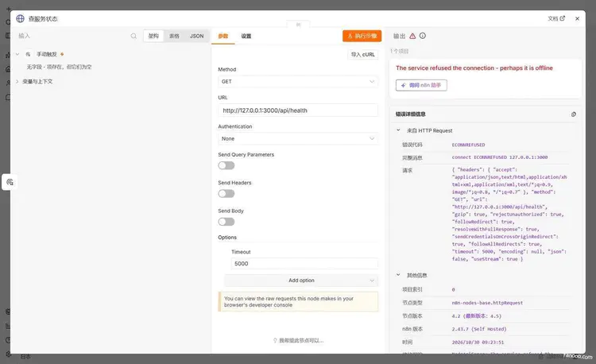Click the floating panel icon on left edge
Image resolution: width=596 pixels, height=364 pixels.
(10, 182)
